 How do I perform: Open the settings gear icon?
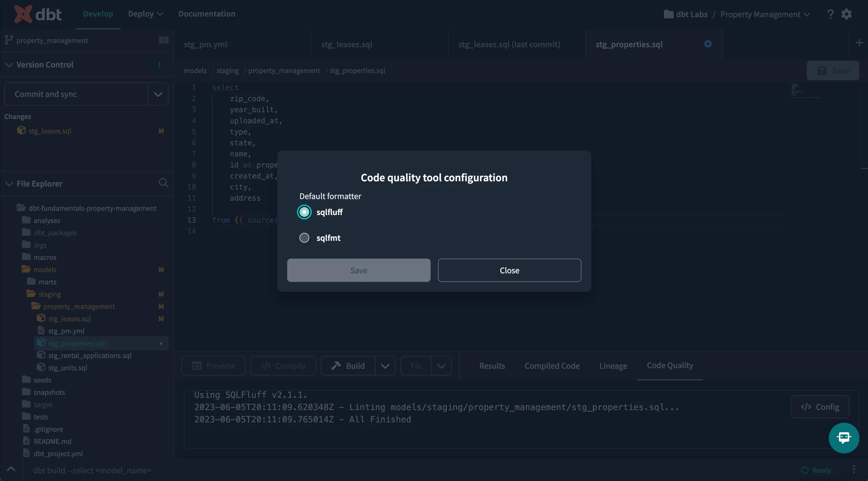(847, 14)
